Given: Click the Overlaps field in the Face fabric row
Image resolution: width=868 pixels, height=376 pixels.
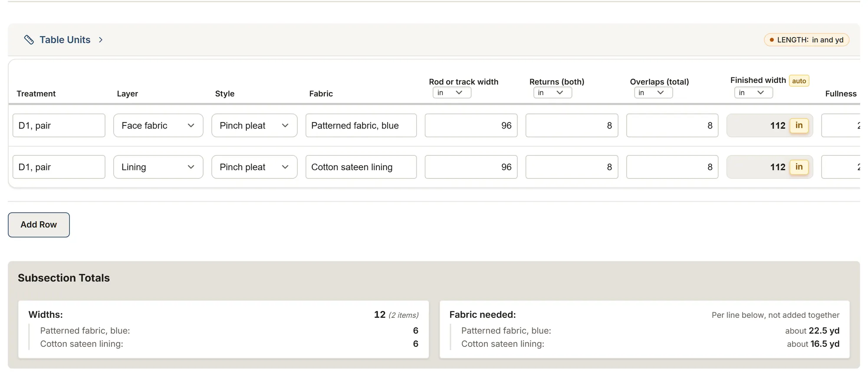Looking at the screenshot, I should pos(672,125).
